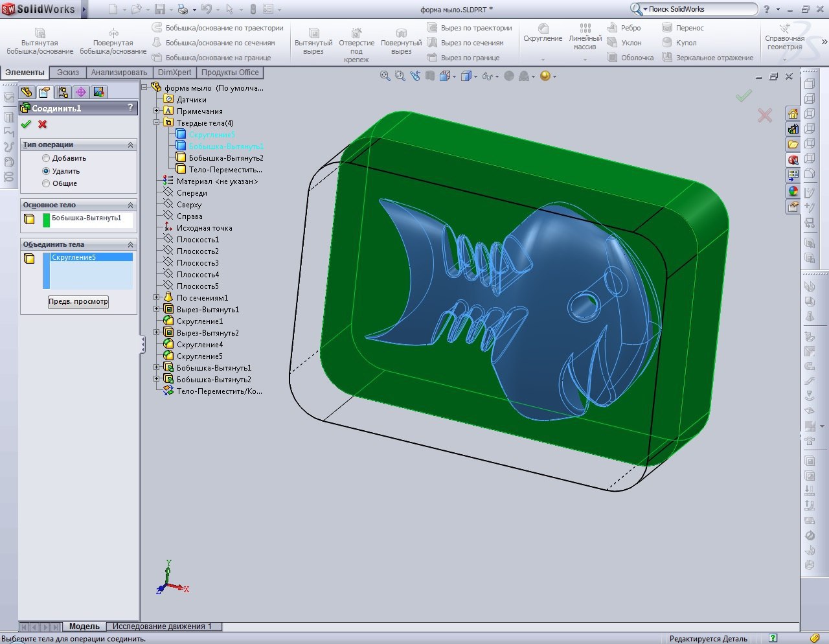Click the Вытянутая бобышка/основание tool
This screenshot has height=644, width=829.
(40, 41)
